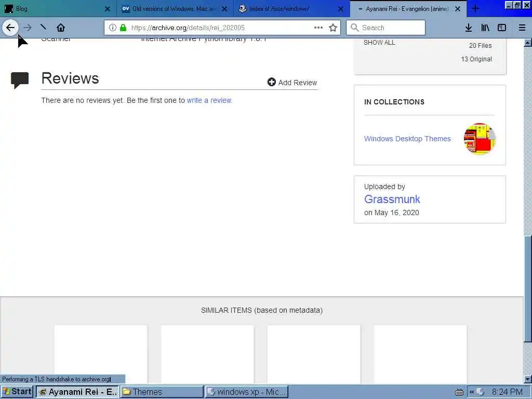
Task: Open the write a review link
Action: point(209,100)
